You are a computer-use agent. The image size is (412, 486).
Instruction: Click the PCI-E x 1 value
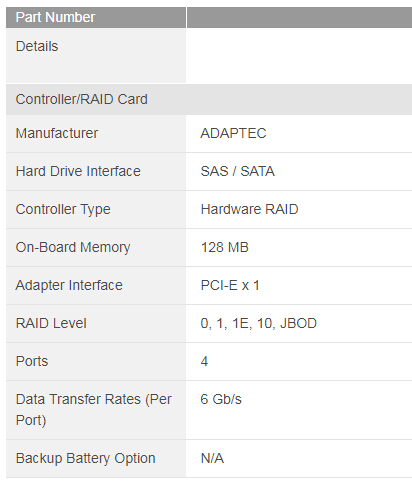(230, 285)
